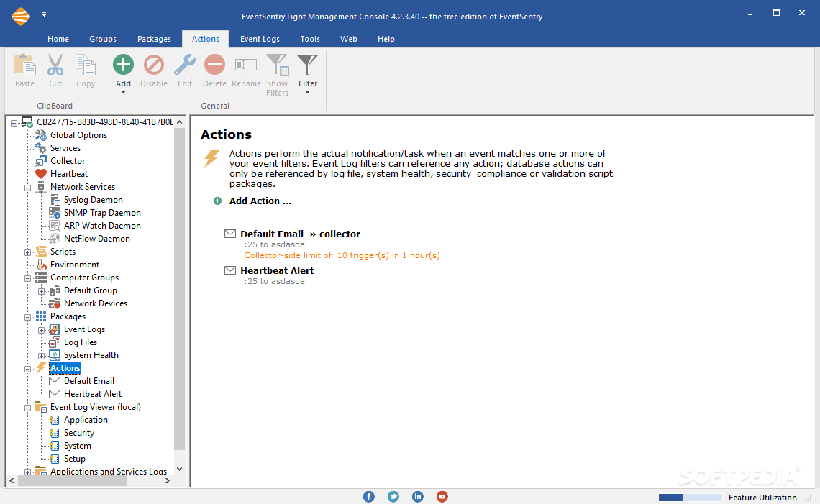Open the Heartbeat Alert action in main pane
Screen dimensions: 820x504
coord(277,270)
